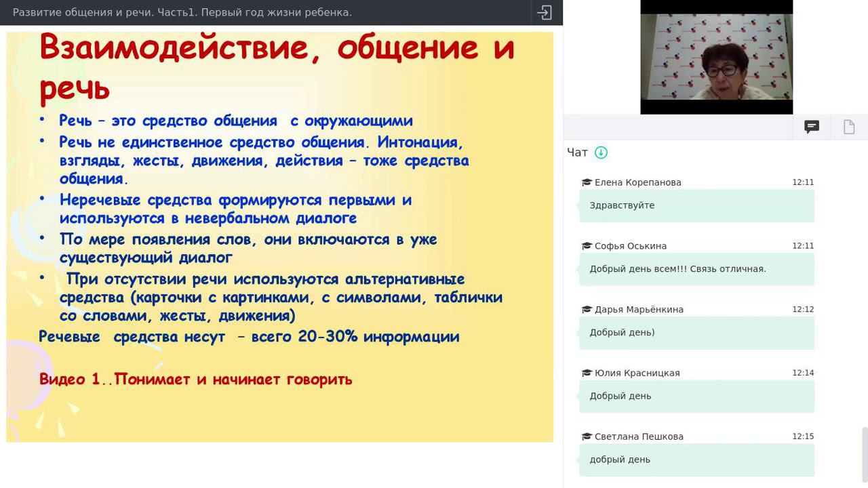Click the name Дарья Марьёнкина in chat
868x488 pixels.
click(x=639, y=310)
